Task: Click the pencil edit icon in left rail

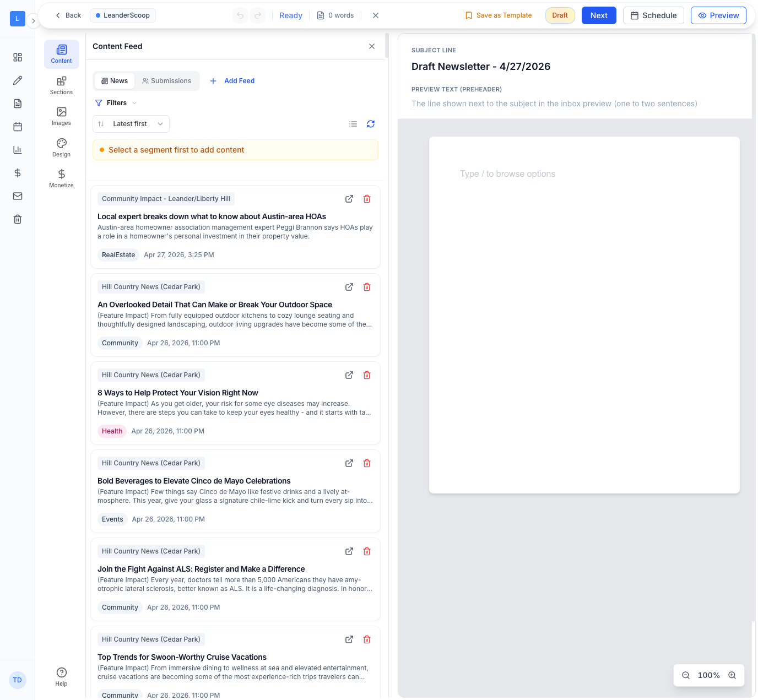Action: click(x=18, y=80)
